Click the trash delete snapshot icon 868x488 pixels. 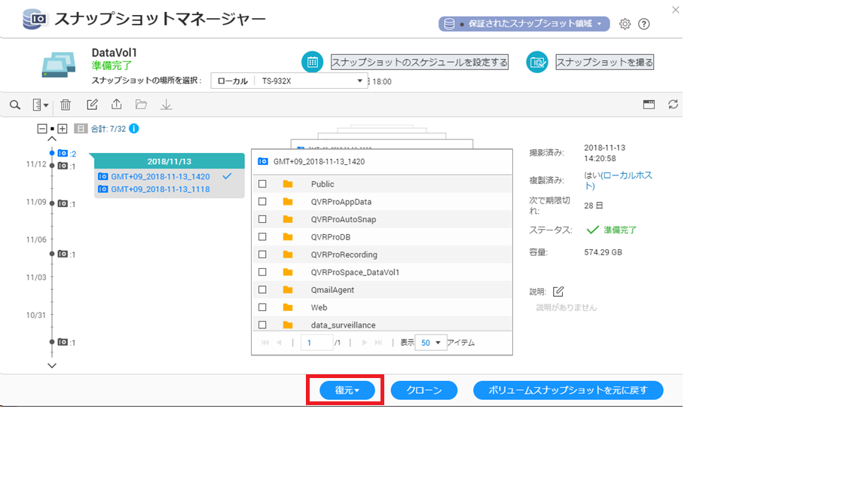coord(66,105)
